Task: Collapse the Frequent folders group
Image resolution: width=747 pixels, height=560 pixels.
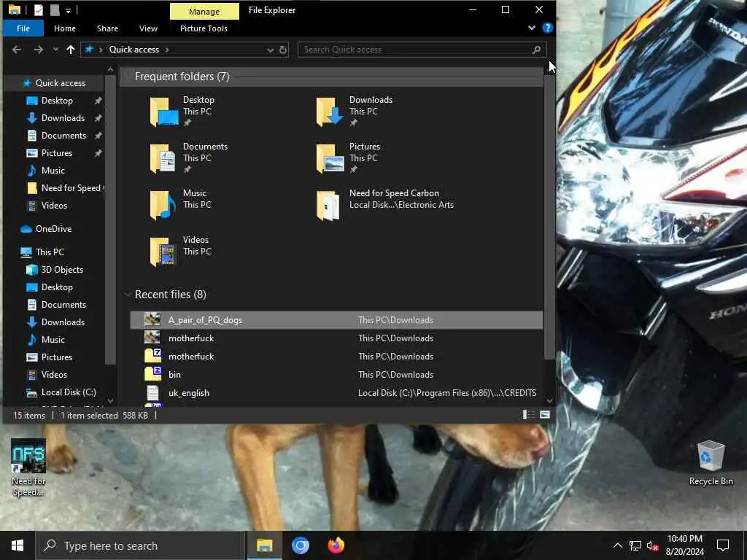Action: tap(127, 76)
